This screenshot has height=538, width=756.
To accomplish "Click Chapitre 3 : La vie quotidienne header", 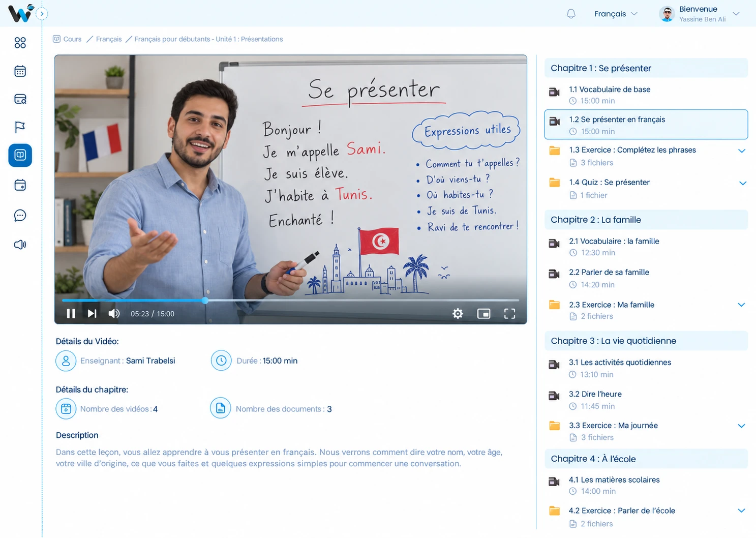I will (x=646, y=341).
